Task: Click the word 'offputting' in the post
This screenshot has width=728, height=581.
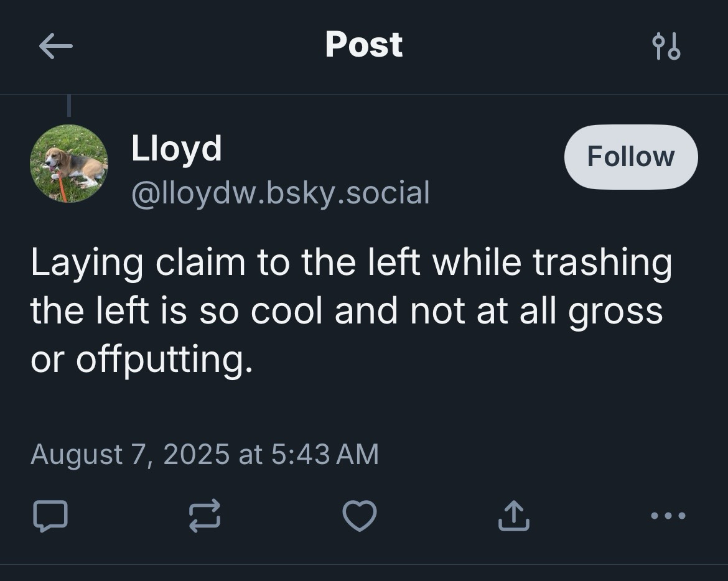Action: click(x=164, y=360)
